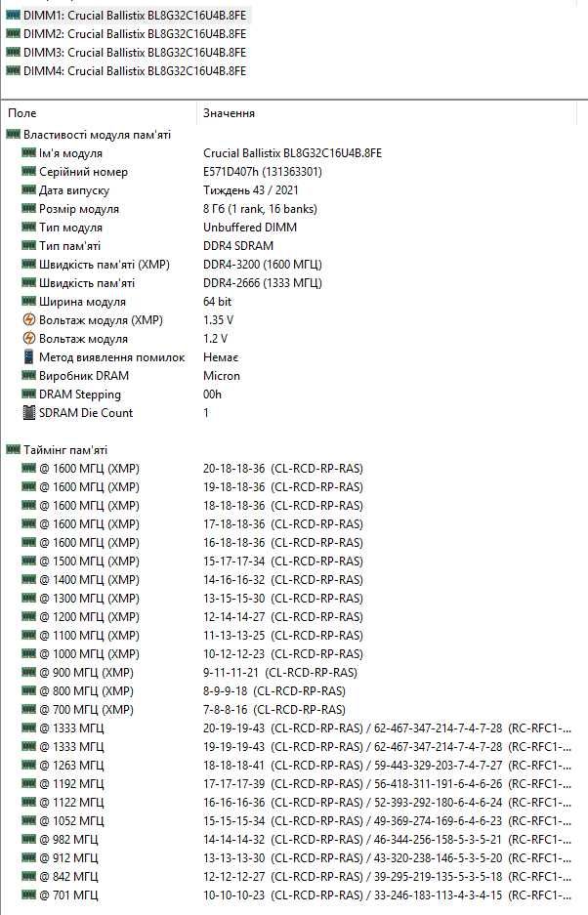Select '@ 1192 МГЦ' row
Screen dimensions: 588x915
click(297, 784)
